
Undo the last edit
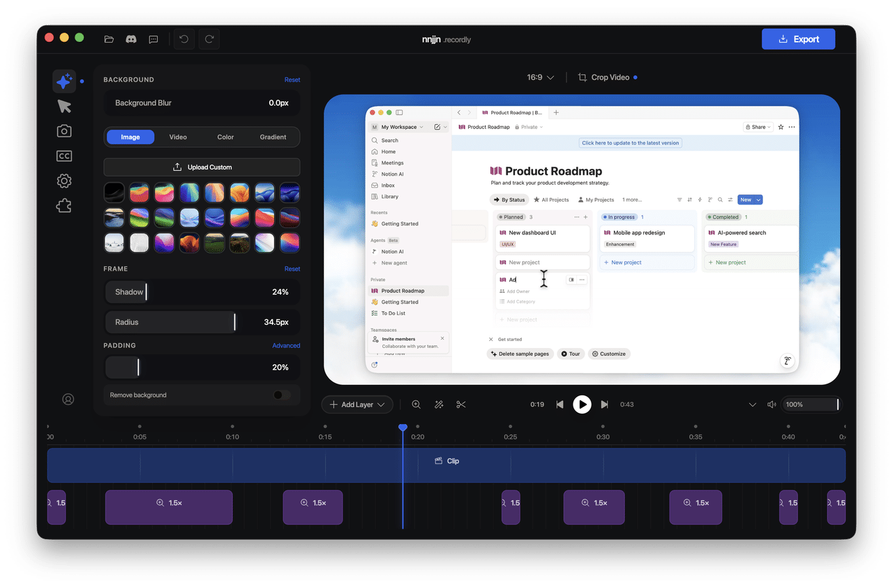pos(184,39)
